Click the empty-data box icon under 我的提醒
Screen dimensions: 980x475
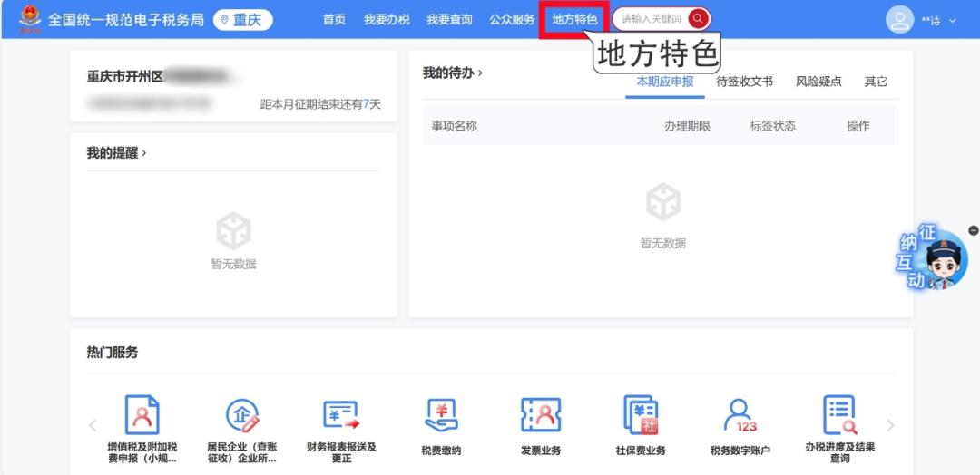pyautogui.click(x=233, y=230)
